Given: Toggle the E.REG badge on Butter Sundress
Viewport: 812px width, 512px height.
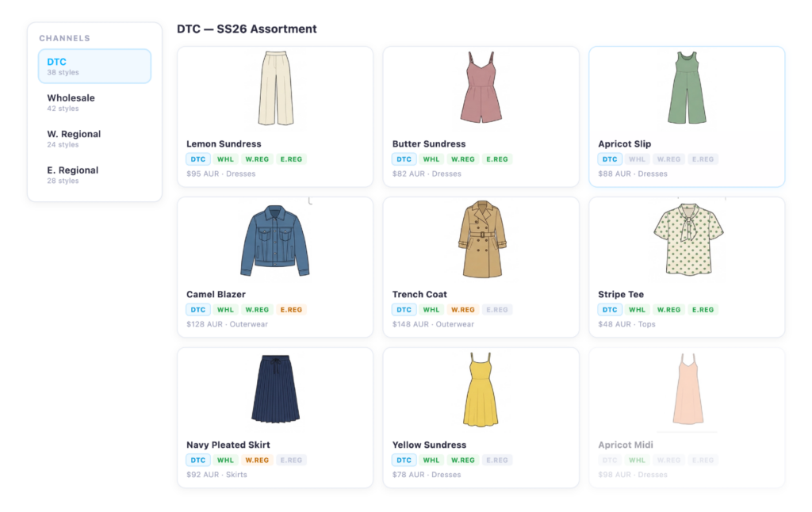Looking at the screenshot, I should (x=496, y=159).
